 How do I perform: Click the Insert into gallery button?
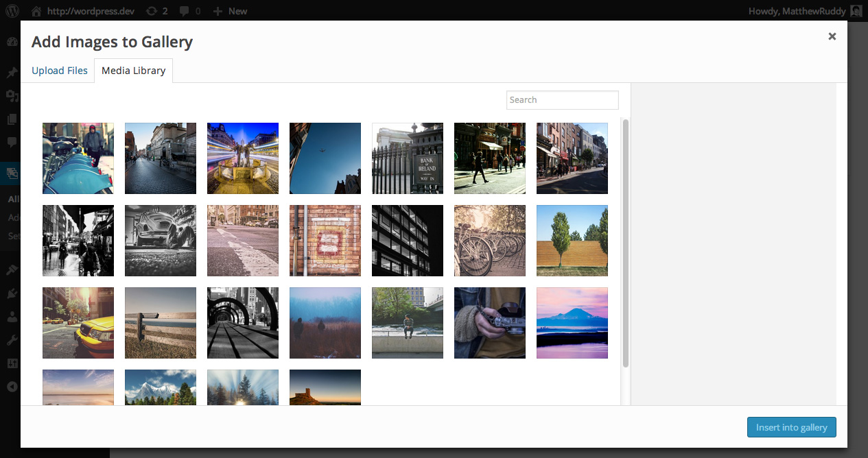click(x=792, y=427)
